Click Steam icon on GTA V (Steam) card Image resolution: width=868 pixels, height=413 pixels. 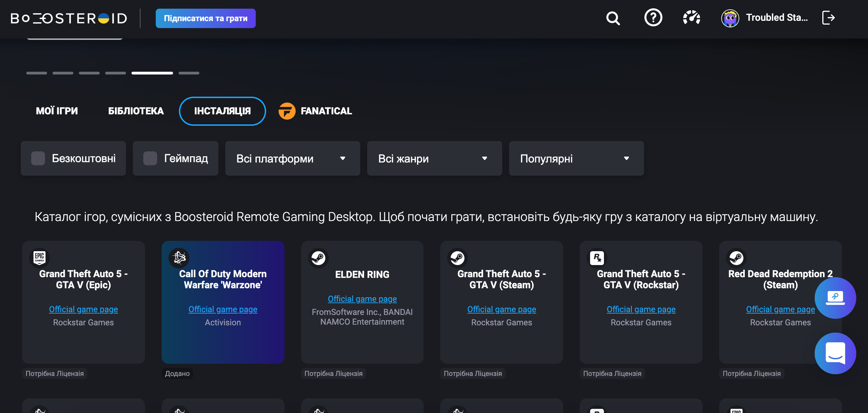[x=458, y=258]
